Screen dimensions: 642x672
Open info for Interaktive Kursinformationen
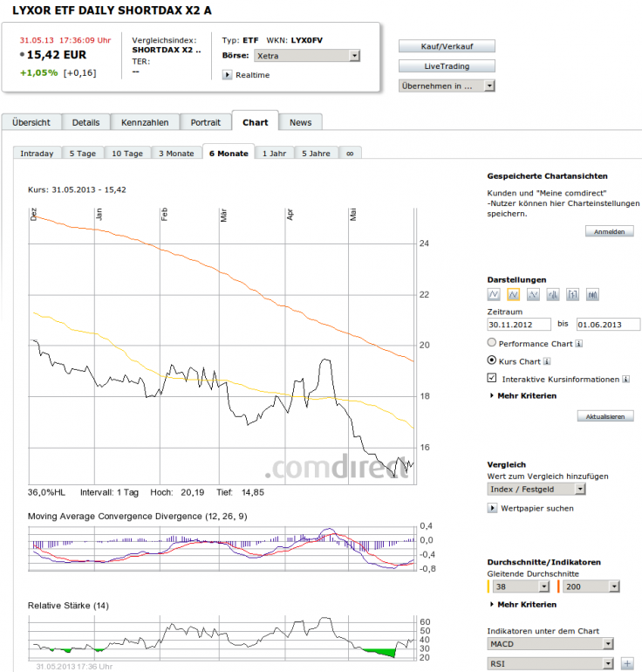[x=625, y=379]
